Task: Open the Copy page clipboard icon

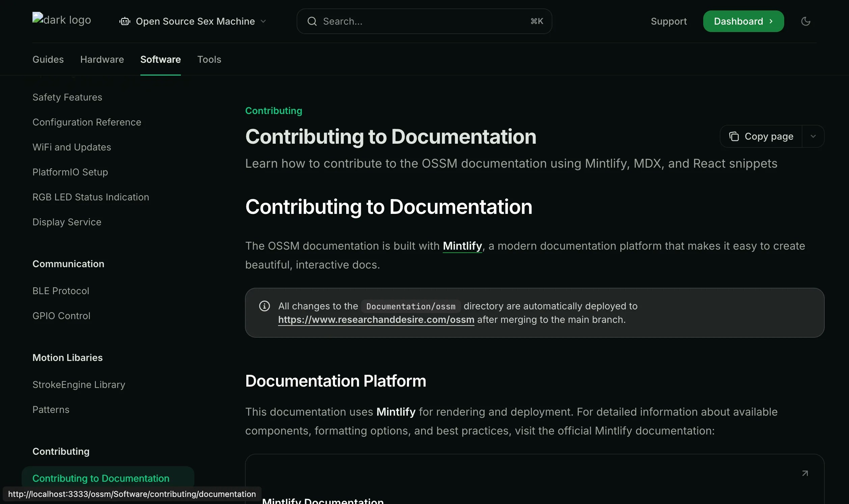Action: click(x=734, y=136)
